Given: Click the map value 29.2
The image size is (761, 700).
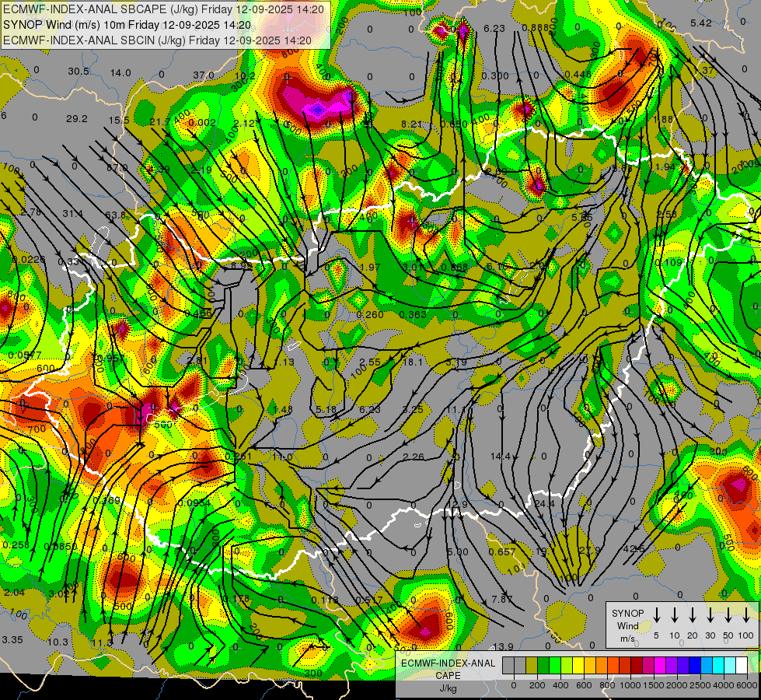Looking at the screenshot, I should 77,119.
